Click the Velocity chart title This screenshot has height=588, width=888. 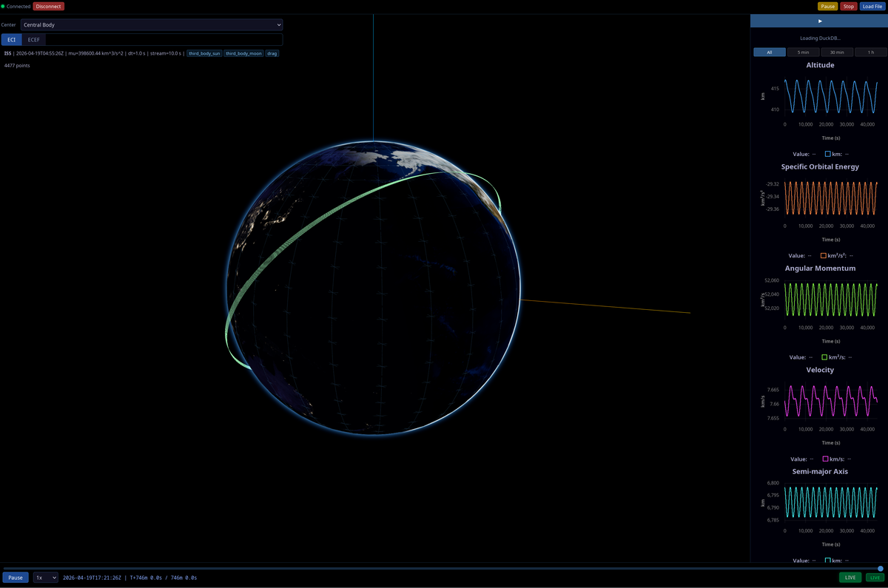click(820, 370)
